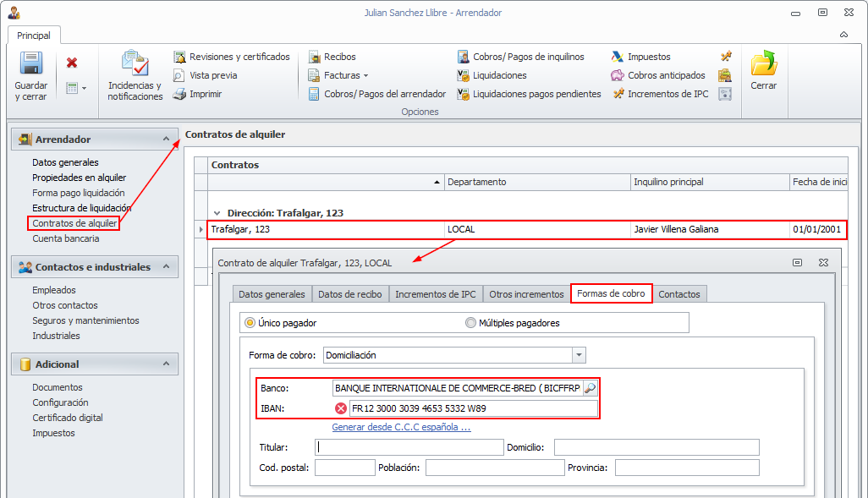Image resolution: width=868 pixels, height=498 pixels.
Task: Expand the Trafalgar, 123 row indicator
Action: [201, 229]
